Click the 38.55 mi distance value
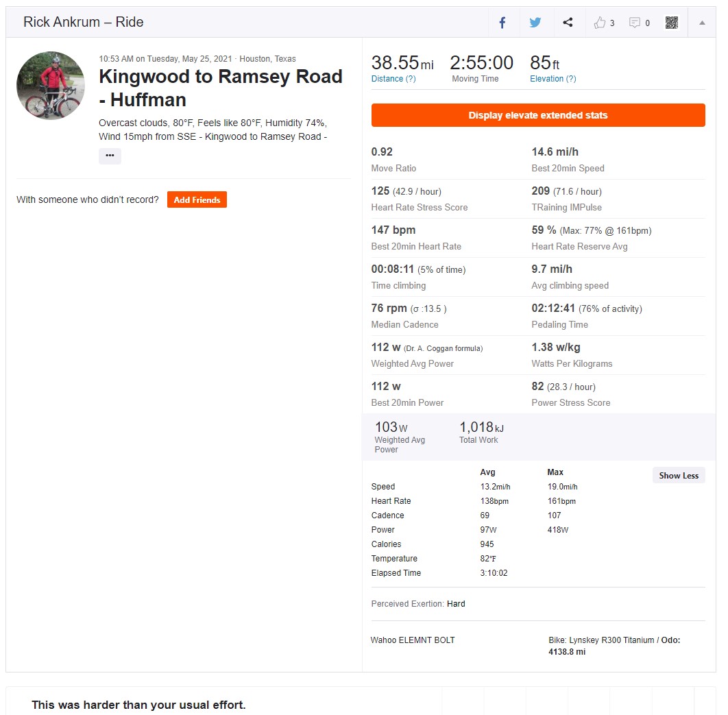This screenshot has height=715, width=728. [x=402, y=62]
